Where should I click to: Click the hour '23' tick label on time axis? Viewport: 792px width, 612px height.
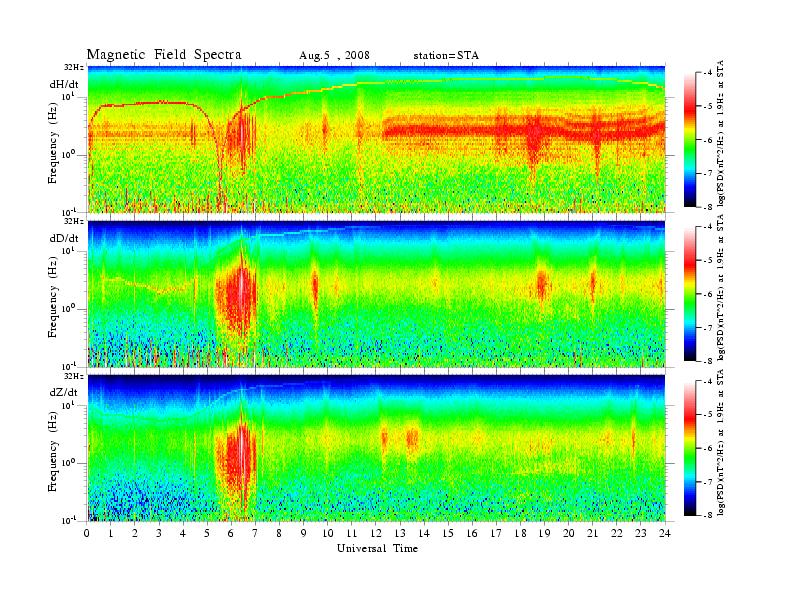(640, 534)
